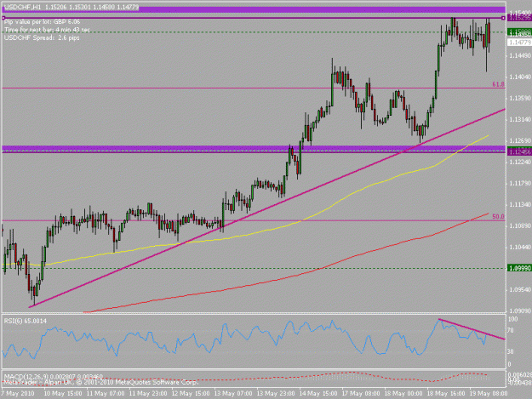Click the RSI(6) 65.0014 indicator label
This screenshot has height=399, width=532.
click(x=26, y=321)
